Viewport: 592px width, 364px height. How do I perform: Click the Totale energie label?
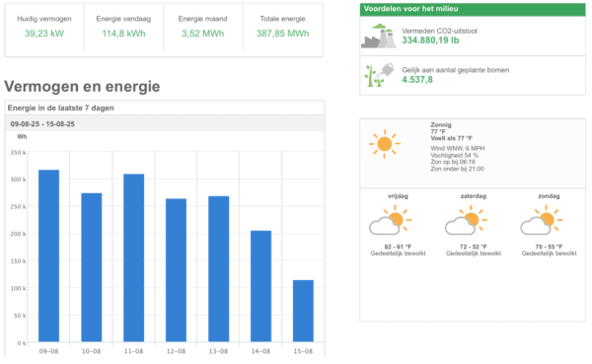[x=282, y=19]
